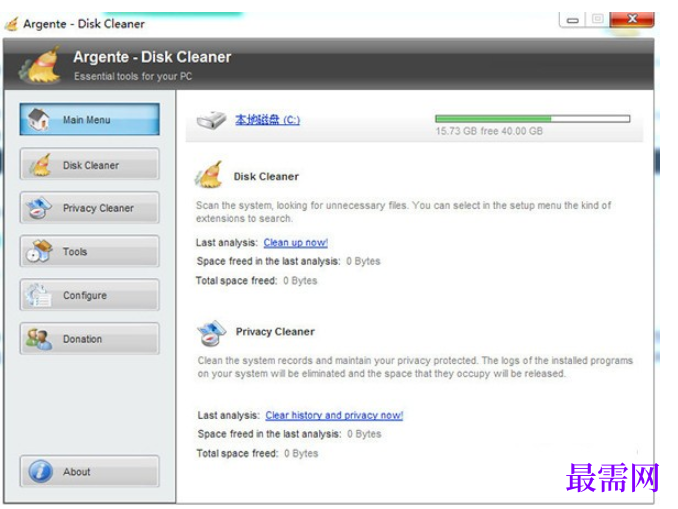Click the blue info icon beside About

point(41,471)
